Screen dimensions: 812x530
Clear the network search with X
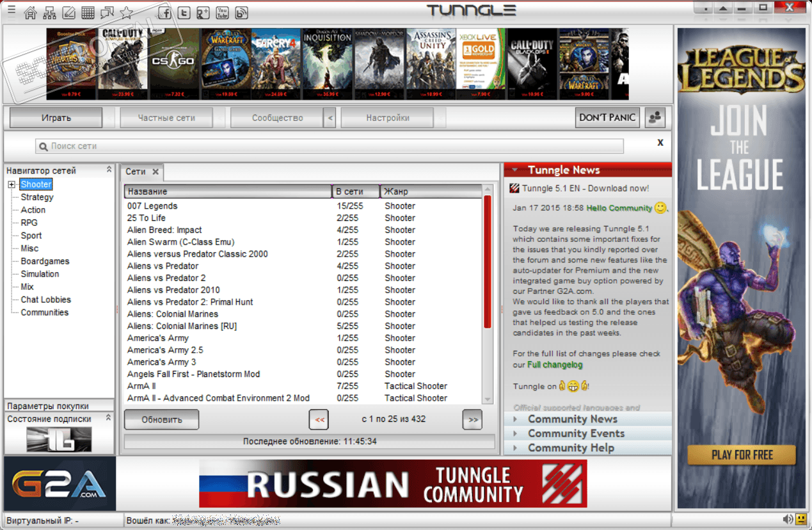point(660,143)
